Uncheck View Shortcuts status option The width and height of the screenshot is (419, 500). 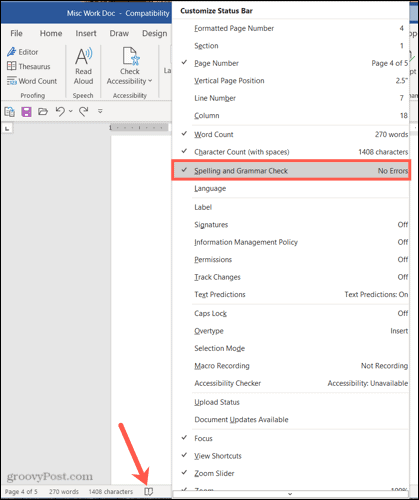[291, 456]
